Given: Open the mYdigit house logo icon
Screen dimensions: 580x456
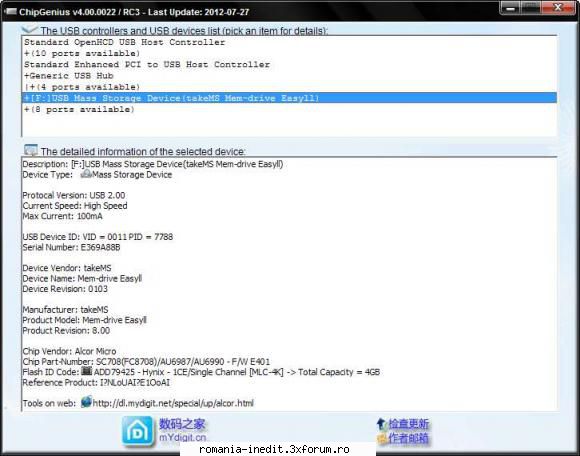Looking at the screenshot, I should point(137,431).
